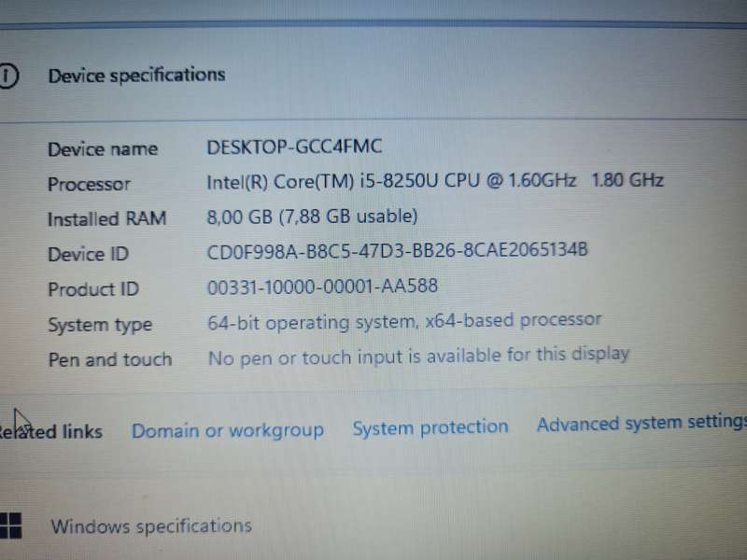This screenshot has height=560, width=747.
Task: Click the Pen and touch label
Action: point(110,359)
